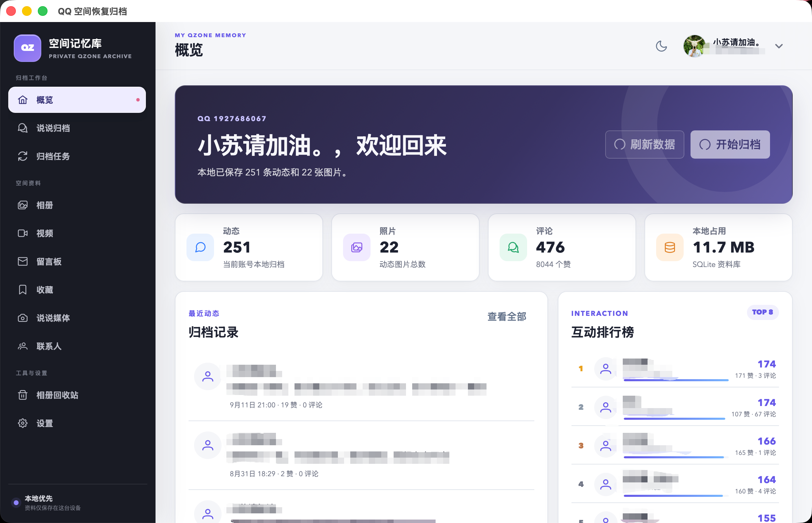Click the 166 score in ranking
The width and height of the screenshot is (812, 523).
coord(767,441)
